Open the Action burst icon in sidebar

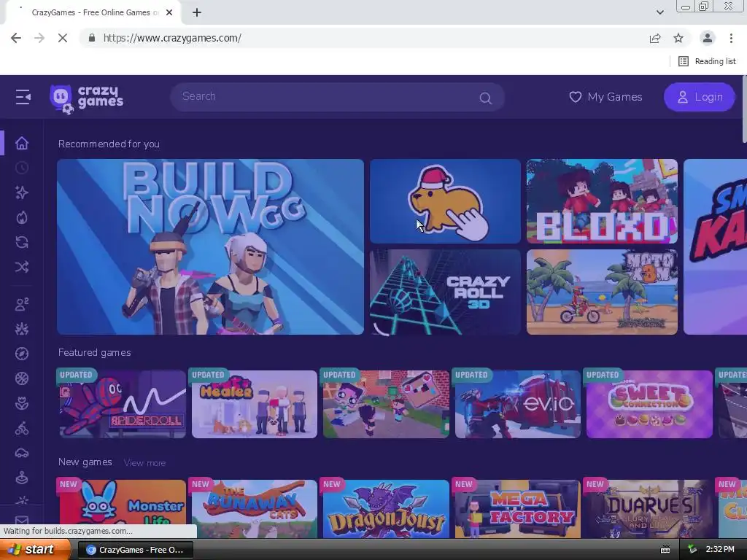[21, 329]
